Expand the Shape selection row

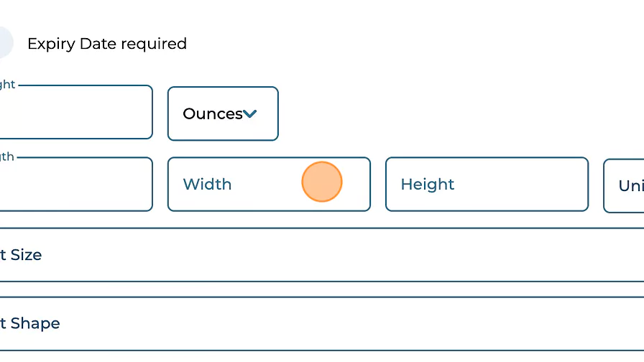click(x=322, y=323)
